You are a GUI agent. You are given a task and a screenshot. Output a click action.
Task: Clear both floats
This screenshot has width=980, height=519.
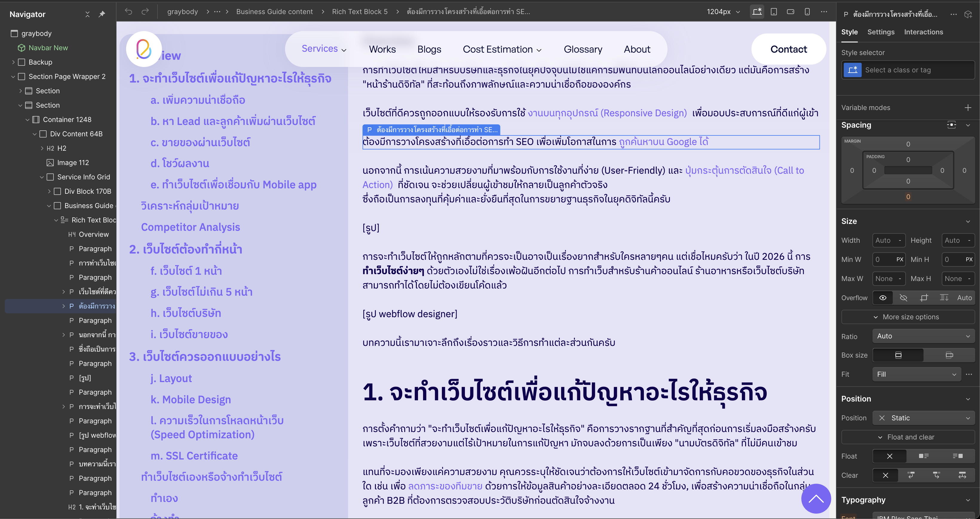tap(962, 475)
